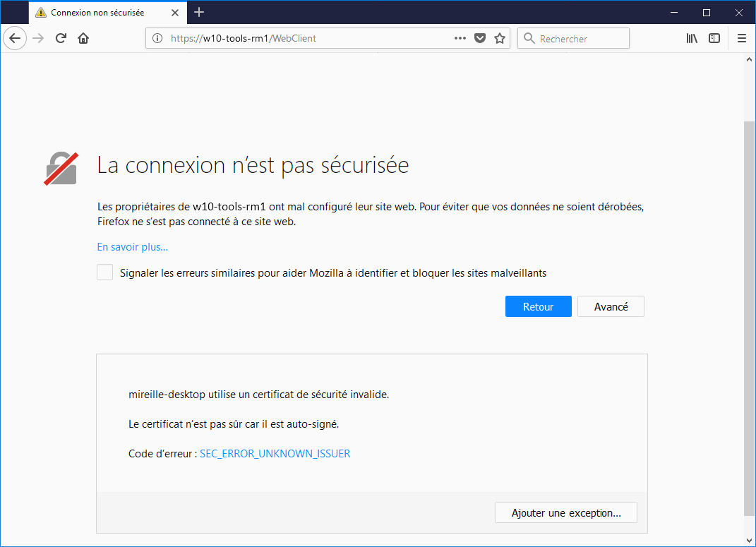Minimize the Firefox window
The width and height of the screenshot is (756, 547).
click(674, 13)
